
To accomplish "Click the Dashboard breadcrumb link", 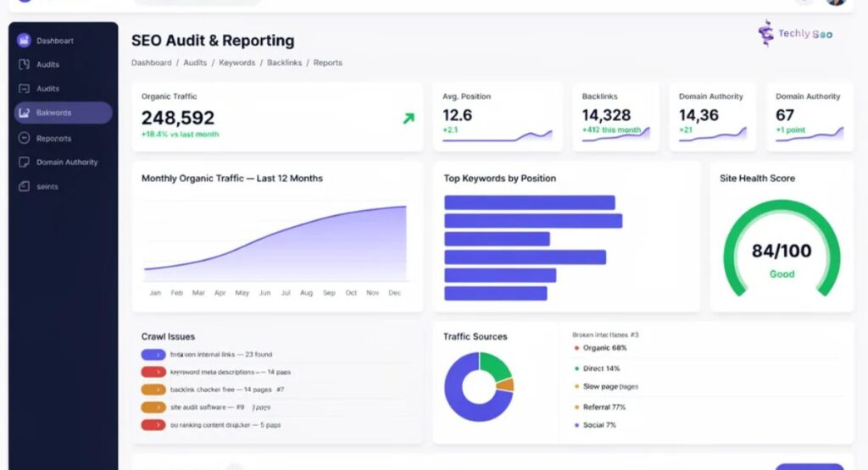I will coord(151,63).
